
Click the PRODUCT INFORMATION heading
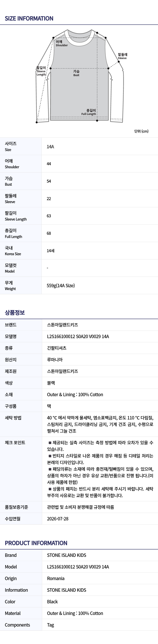click(36, 543)
